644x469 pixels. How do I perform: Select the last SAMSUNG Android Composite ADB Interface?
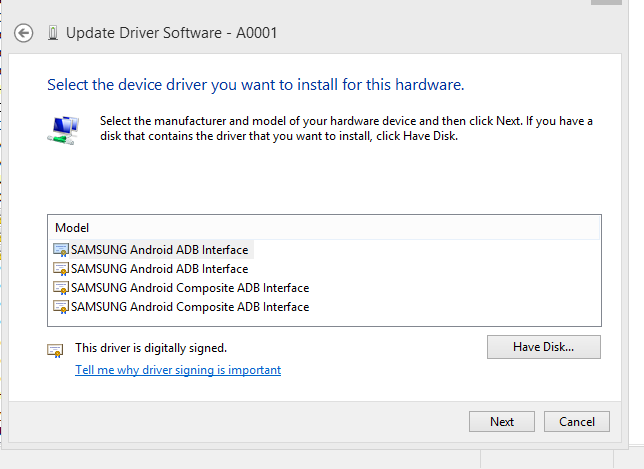tap(181, 306)
